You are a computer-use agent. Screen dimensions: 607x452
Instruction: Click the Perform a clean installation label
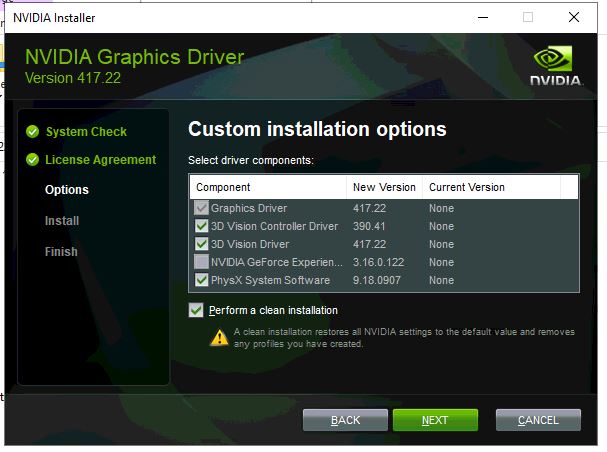pos(273,310)
